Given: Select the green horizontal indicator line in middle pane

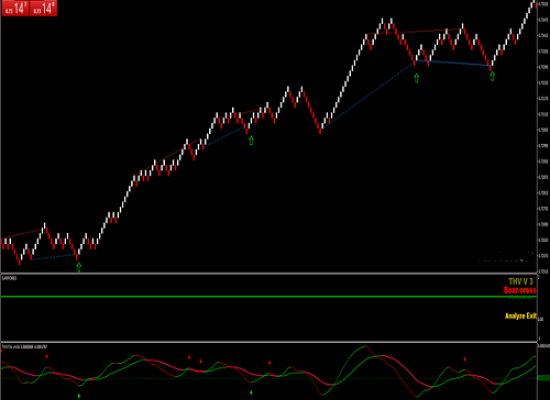Looking at the screenshot, I should coord(269,297).
